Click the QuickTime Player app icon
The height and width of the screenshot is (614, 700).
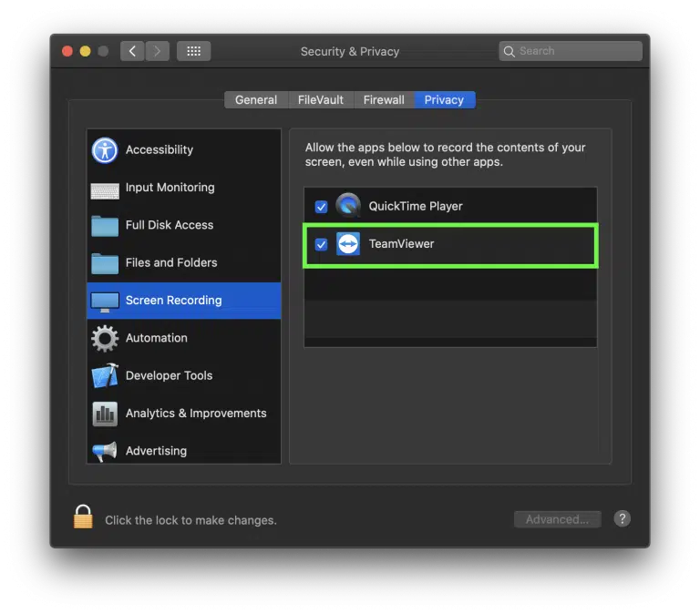tap(348, 206)
